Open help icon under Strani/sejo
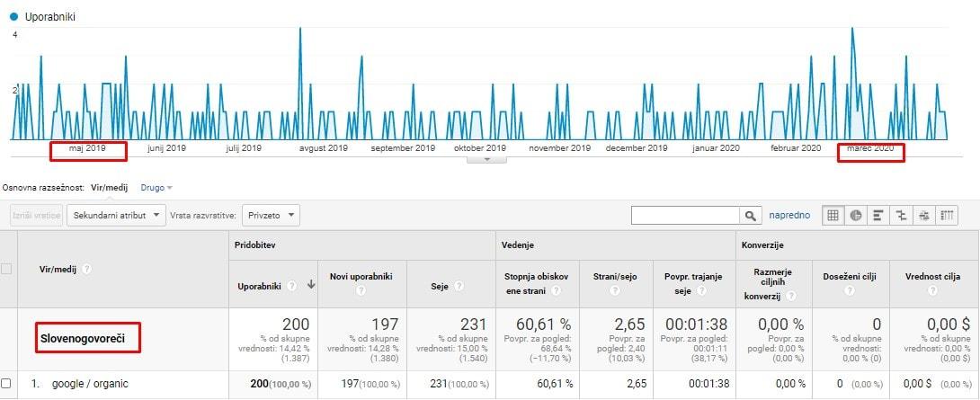The image size is (980, 400). click(615, 291)
